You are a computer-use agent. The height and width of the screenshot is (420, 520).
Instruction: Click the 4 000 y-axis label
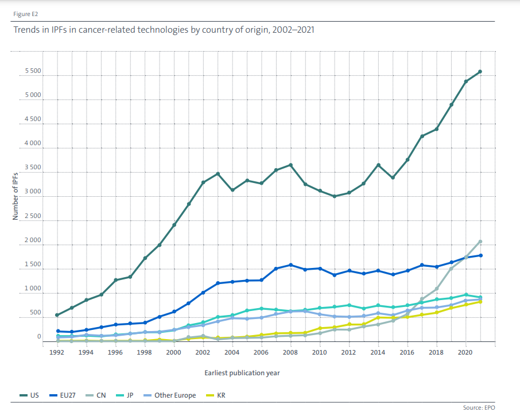point(33,143)
